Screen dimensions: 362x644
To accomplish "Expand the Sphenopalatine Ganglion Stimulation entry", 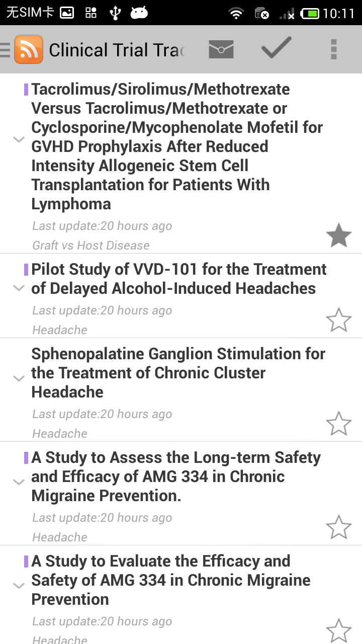I will pyautogui.click(x=19, y=378).
